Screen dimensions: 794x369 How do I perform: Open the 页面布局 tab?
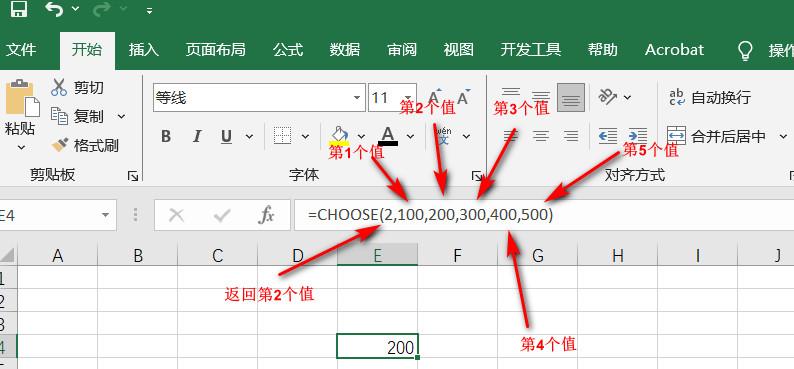tap(215, 50)
